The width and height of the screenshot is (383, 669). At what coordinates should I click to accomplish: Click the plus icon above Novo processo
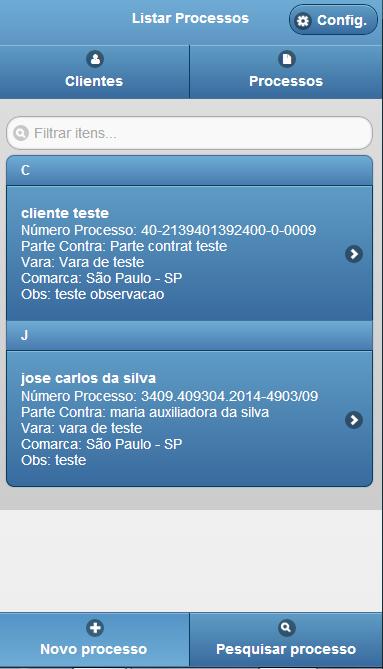click(95, 628)
